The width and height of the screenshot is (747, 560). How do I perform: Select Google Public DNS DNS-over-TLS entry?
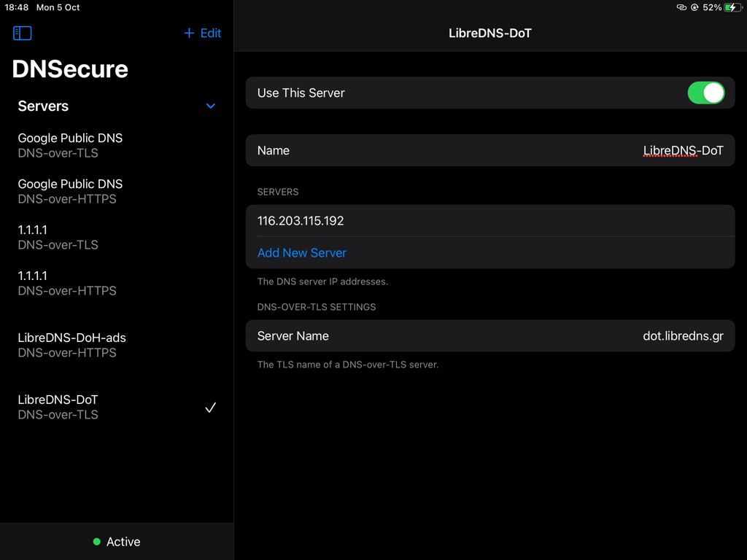(70, 145)
